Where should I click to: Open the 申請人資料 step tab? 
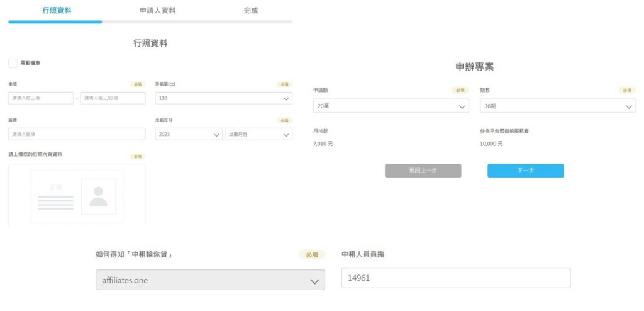coord(157,11)
